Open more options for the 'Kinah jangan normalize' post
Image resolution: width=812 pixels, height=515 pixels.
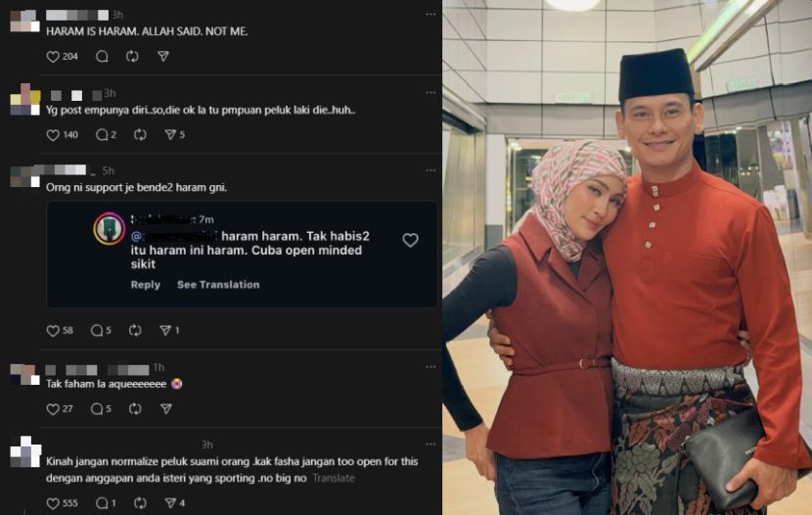pyautogui.click(x=430, y=445)
